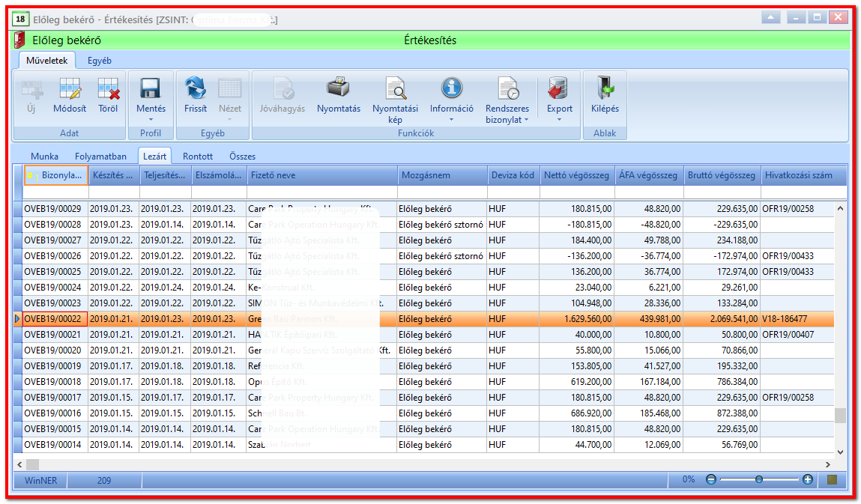This screenshot has width=861, height=504.
Task: Click the Frissít refresh icon
Action: coord(196,88)
